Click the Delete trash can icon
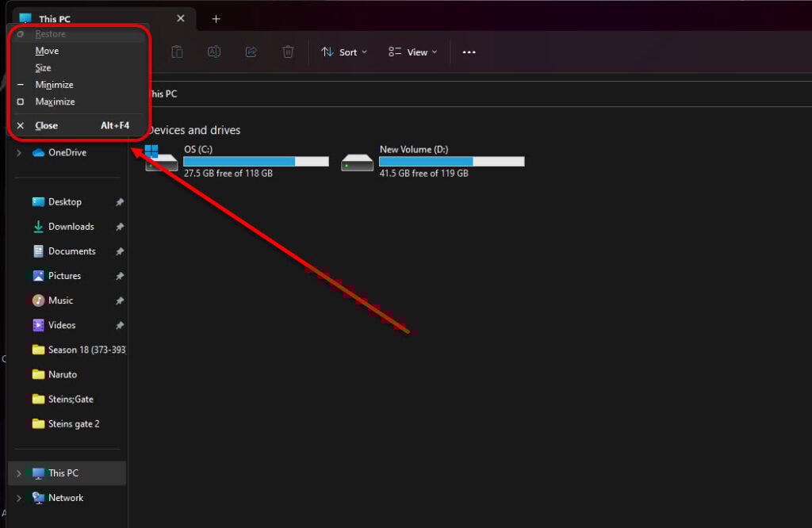Screen dimensions: 812x528 288,52
